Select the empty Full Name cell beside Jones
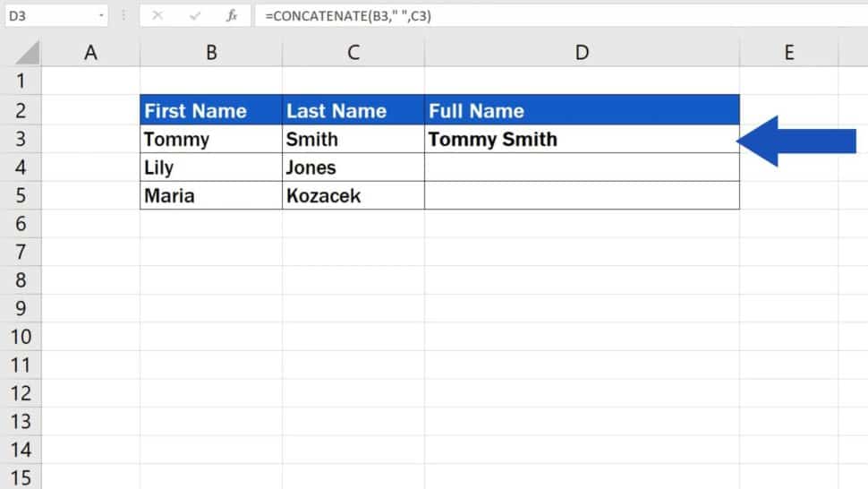 click(x=582, y=167)
